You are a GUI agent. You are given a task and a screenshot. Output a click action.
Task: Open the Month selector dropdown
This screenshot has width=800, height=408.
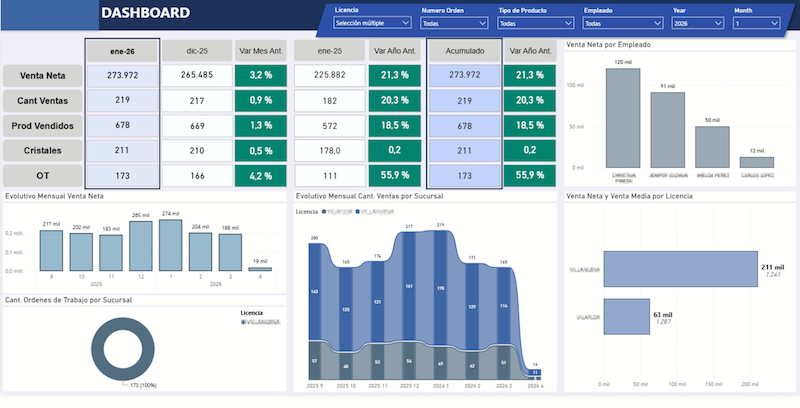click(x=757, y=23)
